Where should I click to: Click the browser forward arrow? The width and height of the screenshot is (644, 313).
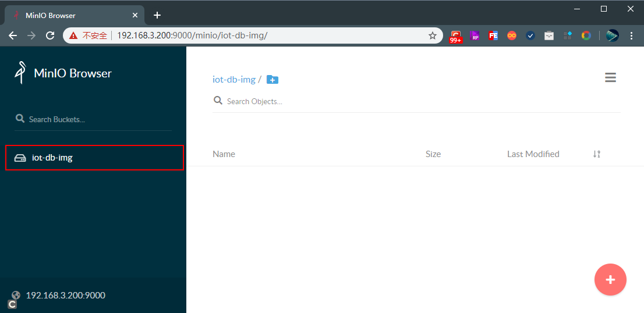tap(31, 35)
